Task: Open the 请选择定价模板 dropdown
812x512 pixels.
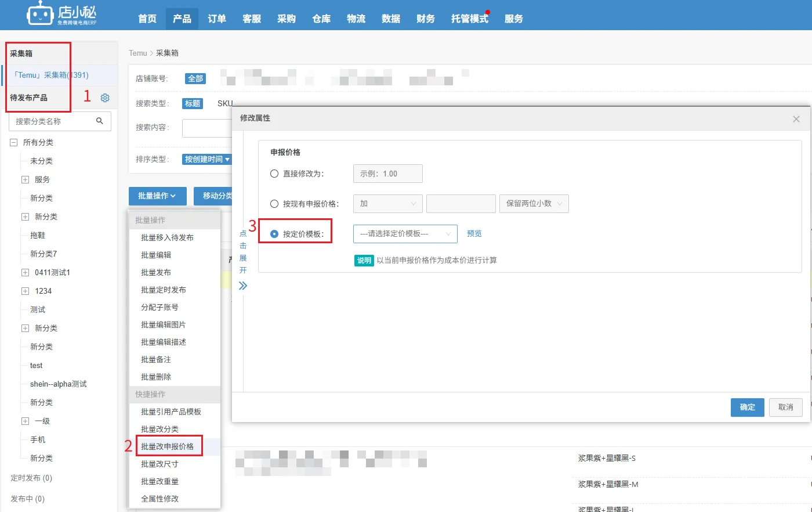Action: 405,234
